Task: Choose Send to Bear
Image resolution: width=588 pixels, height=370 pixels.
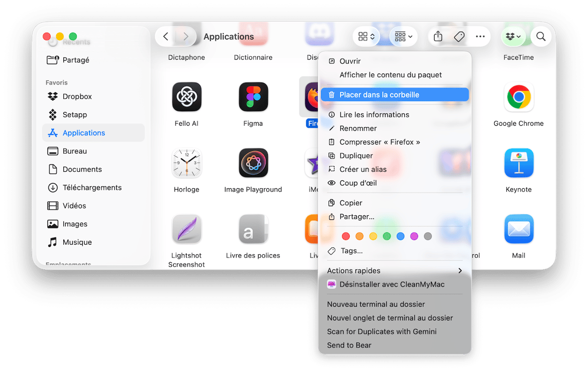Action: [x=395, y=345]
